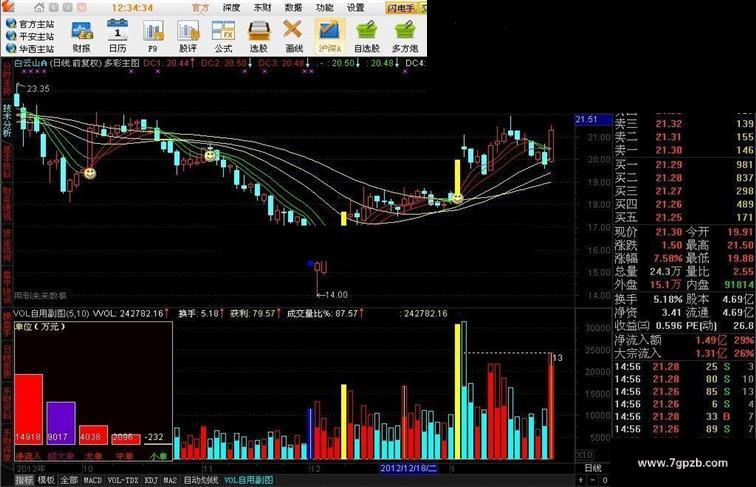Connect to 平安主站 server
This screenshot has height=487, width=756.
(30, 36)
